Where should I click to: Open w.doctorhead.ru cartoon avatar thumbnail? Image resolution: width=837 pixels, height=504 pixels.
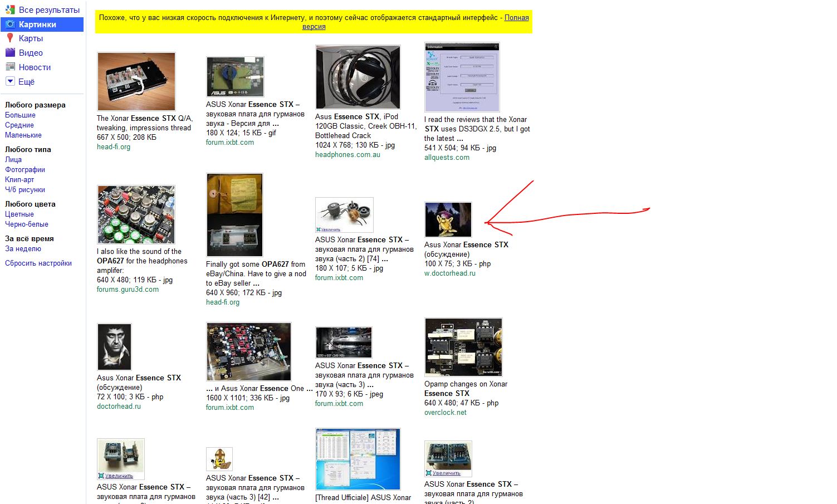pyautogui.click(x=448, y=219)
